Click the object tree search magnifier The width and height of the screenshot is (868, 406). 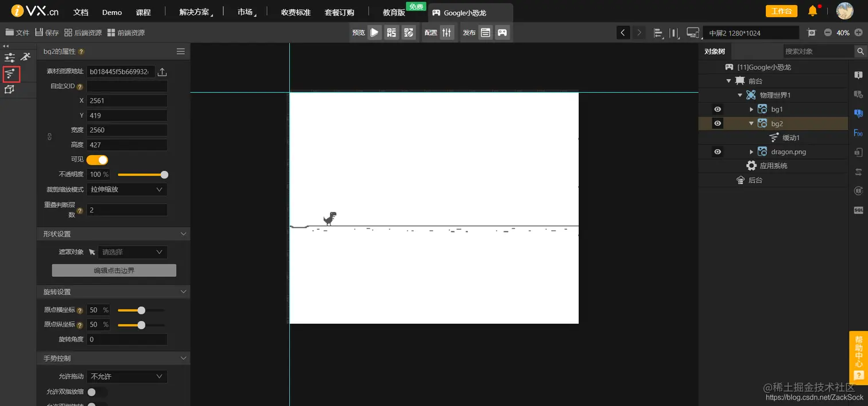pos(861,51)
